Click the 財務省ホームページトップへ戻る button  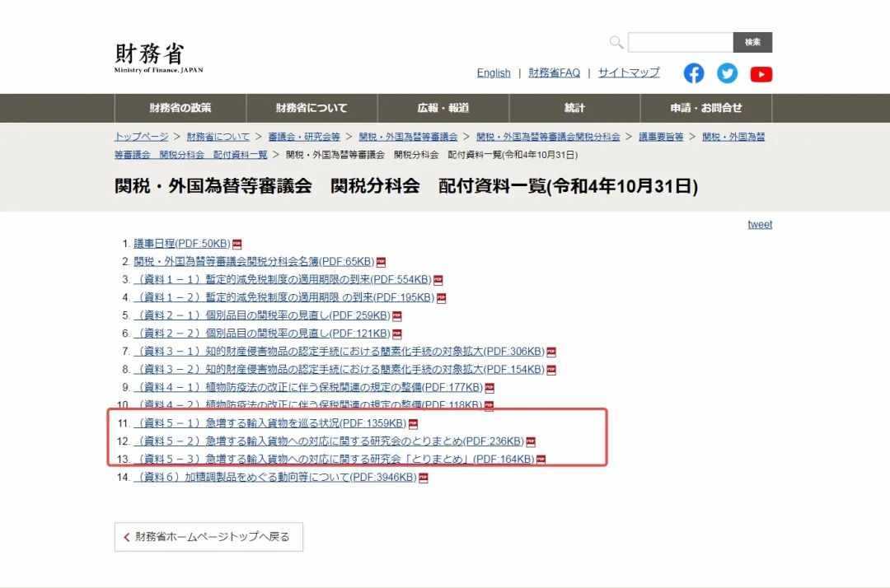tap(208, 537)
